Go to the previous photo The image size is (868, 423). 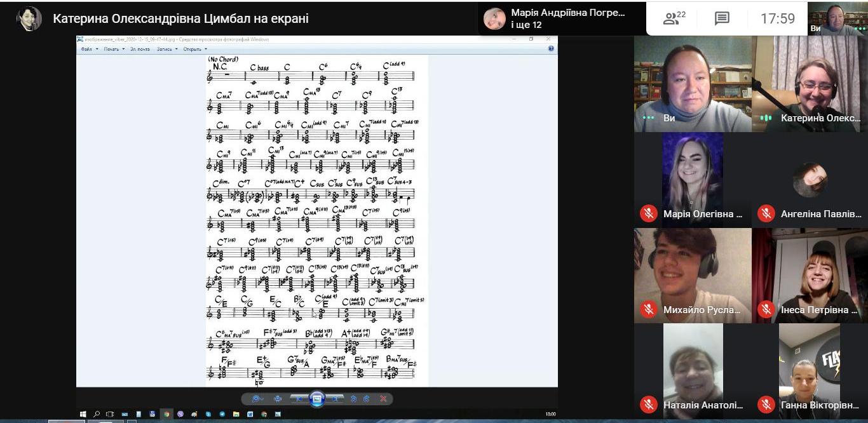[x=299, y=399]
